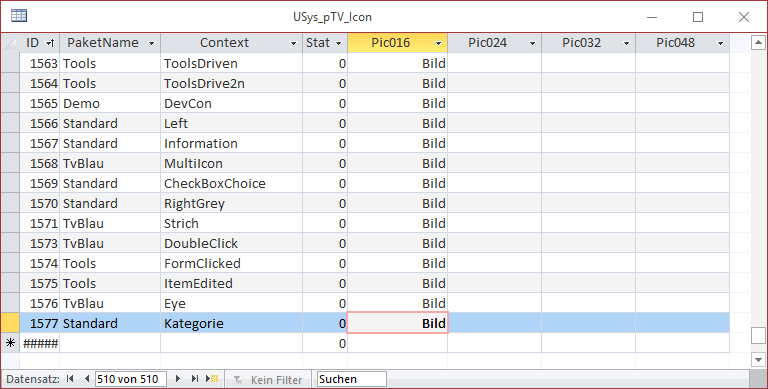Select the new record row asterisk

click(10, 343)
